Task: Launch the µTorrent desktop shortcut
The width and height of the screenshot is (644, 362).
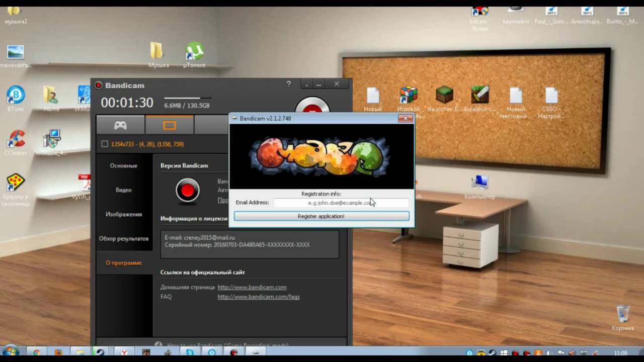Action: click(194, 54)
